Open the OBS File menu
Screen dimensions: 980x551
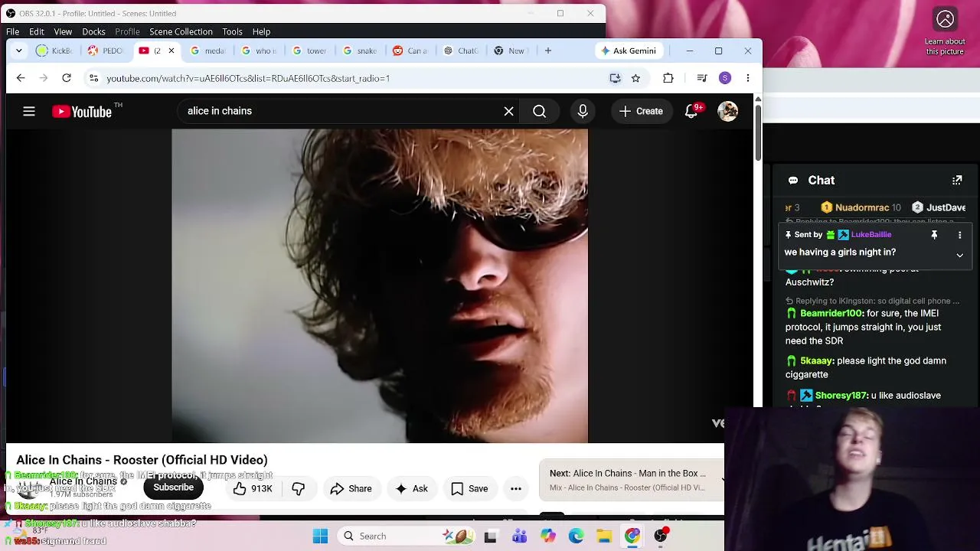[13, 31]
